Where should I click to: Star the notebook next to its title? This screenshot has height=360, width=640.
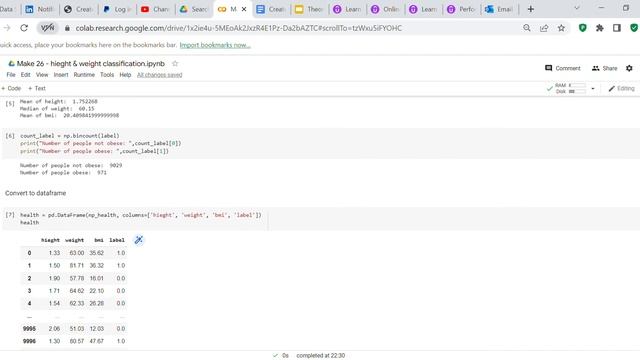coord(175,63)
